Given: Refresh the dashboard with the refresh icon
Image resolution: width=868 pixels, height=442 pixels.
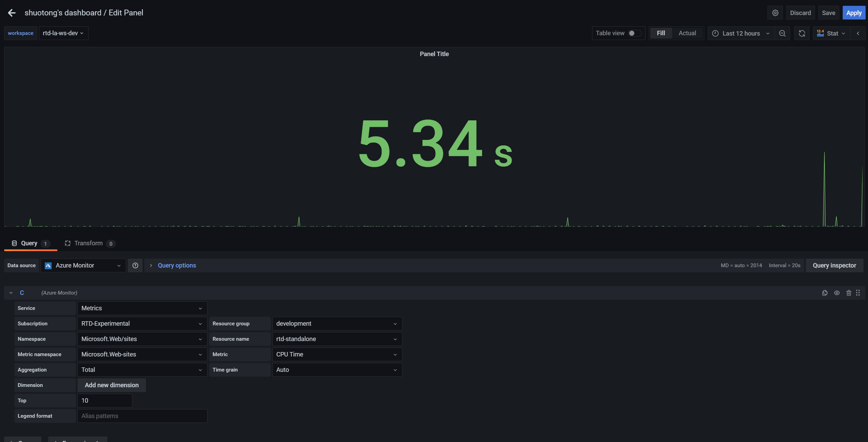Looking at the screenshot, I should (801, 33).
